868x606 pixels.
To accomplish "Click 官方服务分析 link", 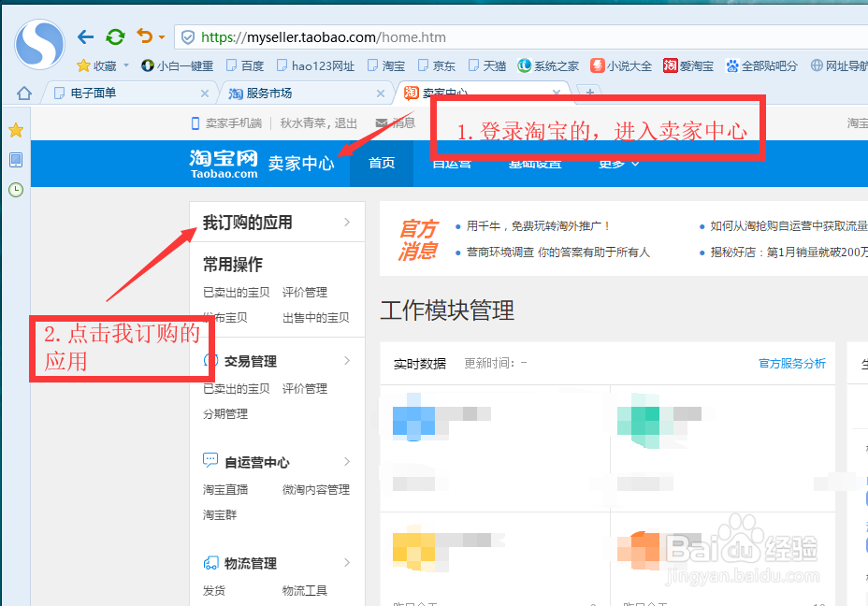I will tap(791, 363).
